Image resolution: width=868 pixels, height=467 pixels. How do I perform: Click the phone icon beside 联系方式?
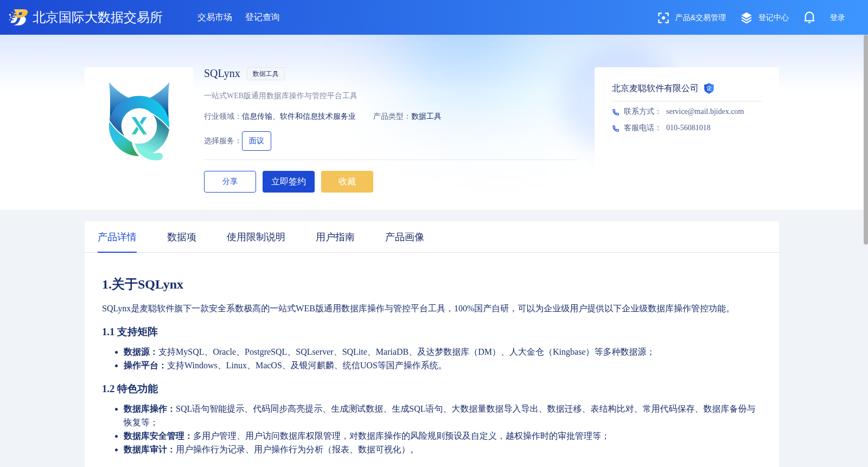click(616, 112)
